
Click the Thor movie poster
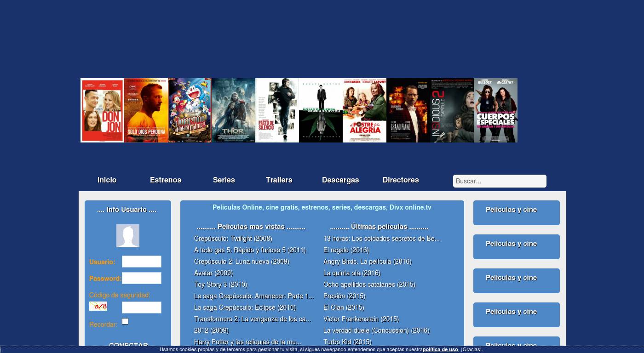click(233, 110)
